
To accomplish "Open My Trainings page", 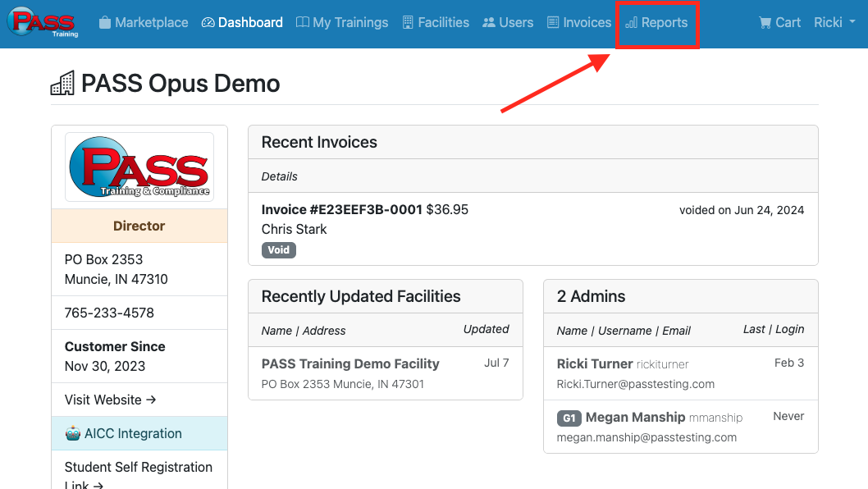I will 342,23.
